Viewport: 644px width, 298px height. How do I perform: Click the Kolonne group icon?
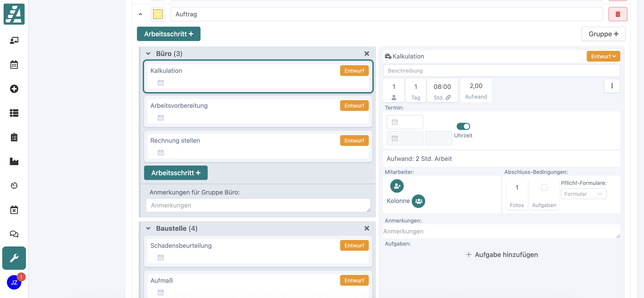[418, 201]
